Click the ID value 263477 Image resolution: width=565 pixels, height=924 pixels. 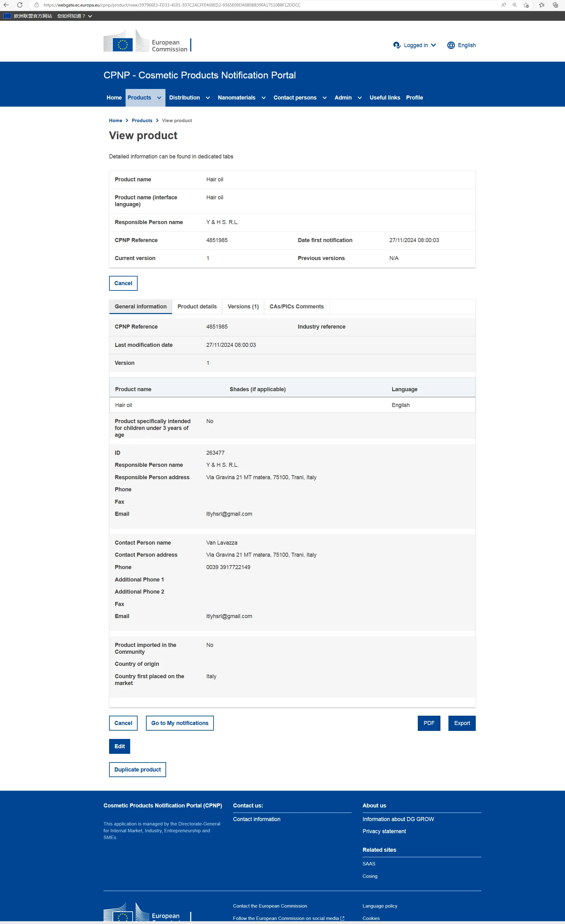[x=215, y=453]
